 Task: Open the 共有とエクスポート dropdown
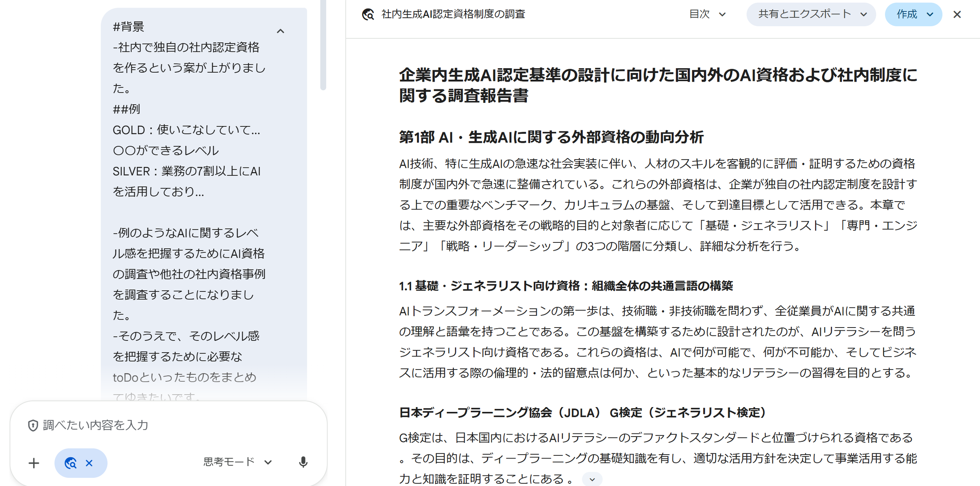click(811, 15)
